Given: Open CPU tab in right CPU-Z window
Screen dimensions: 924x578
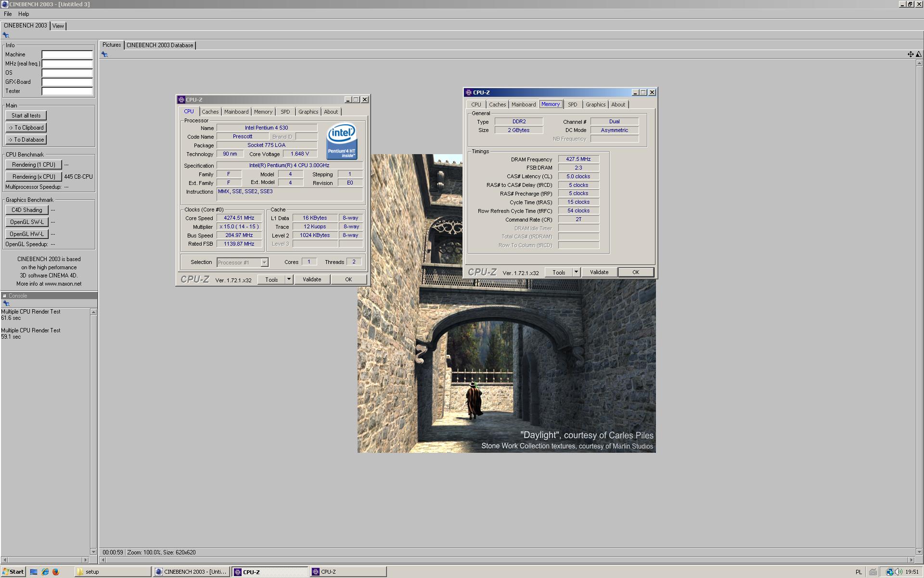Looking at the screenshot, I should pos(476,105).
